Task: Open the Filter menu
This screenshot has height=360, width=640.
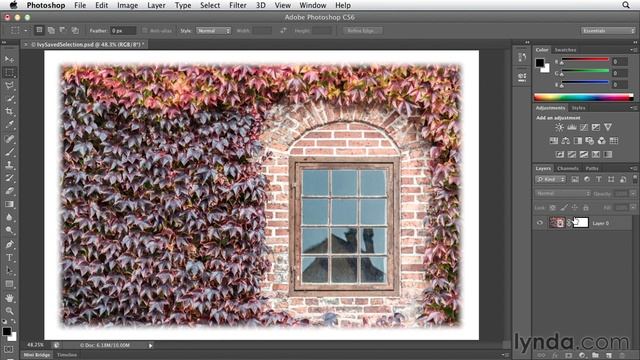Action: [238, 5]
